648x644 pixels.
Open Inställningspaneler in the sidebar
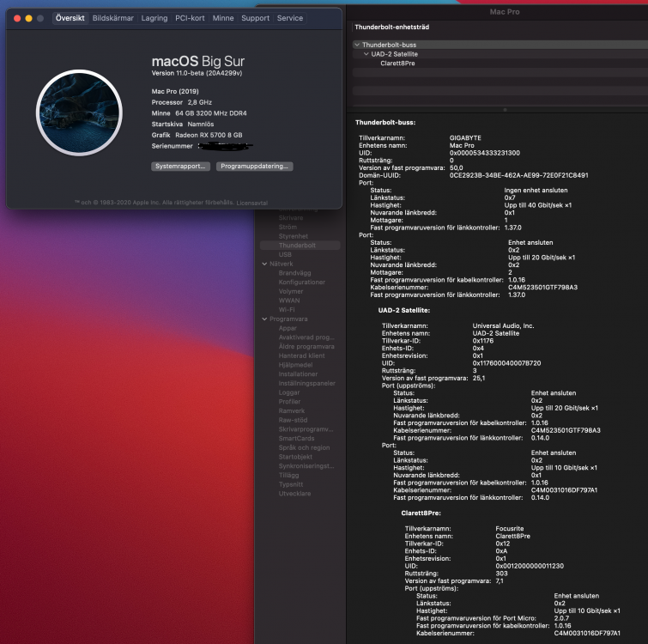click(307, 383)
